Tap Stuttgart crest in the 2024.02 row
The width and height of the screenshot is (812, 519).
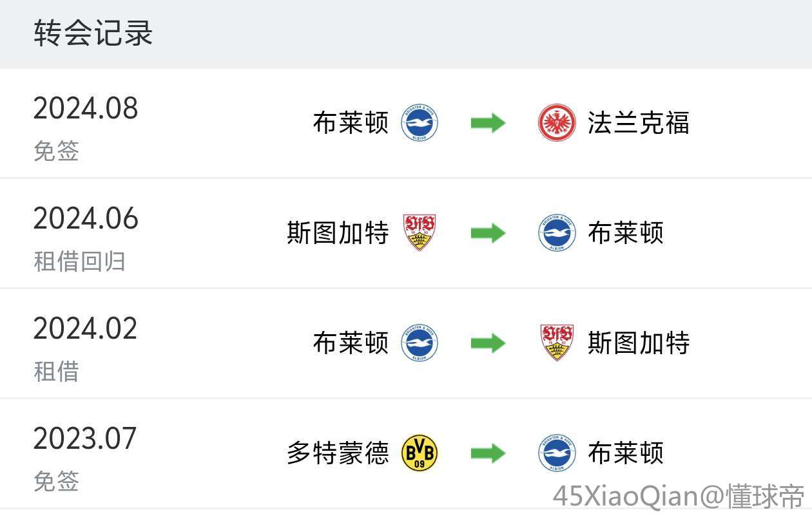tap(557, 343)
